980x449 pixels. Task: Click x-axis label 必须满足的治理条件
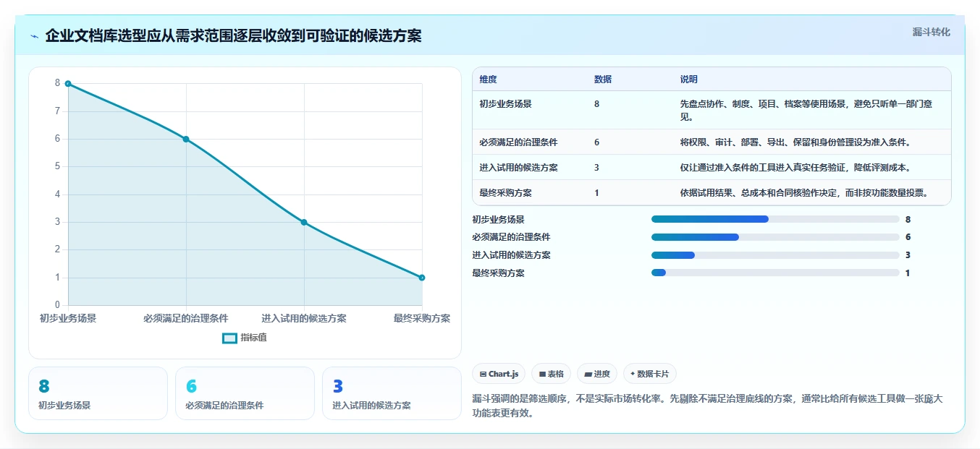pos(186,318)
